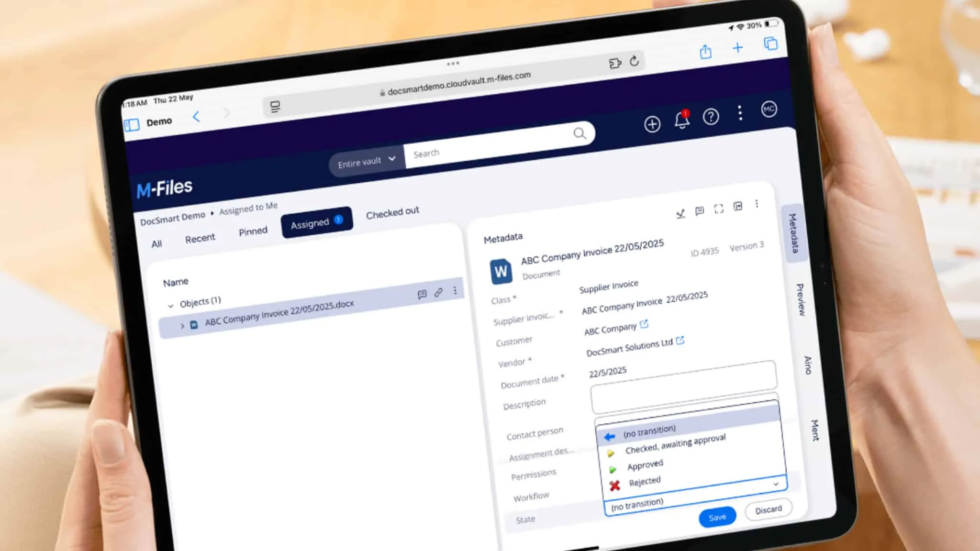Click the ID 4935 label

704,252
